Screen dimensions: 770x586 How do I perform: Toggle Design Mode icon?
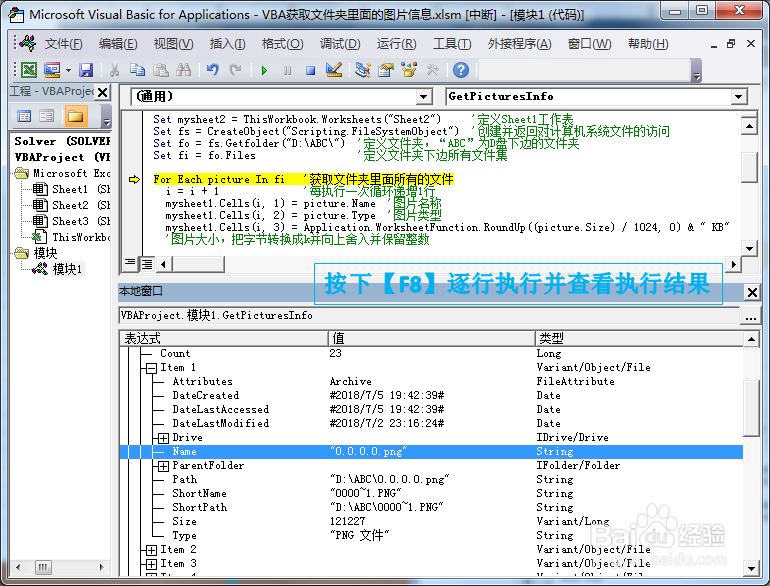click(x=334, y=70)
